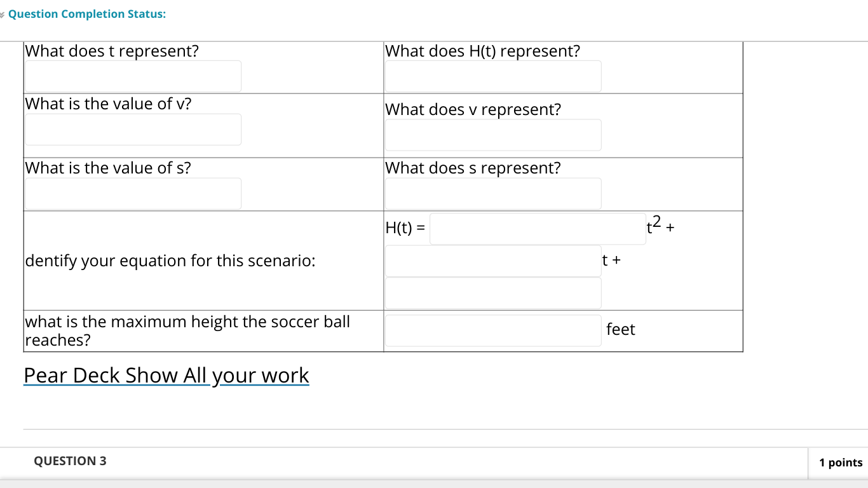
Task: Click the 'What does t represent?' question text
Action: coord(112,51)
